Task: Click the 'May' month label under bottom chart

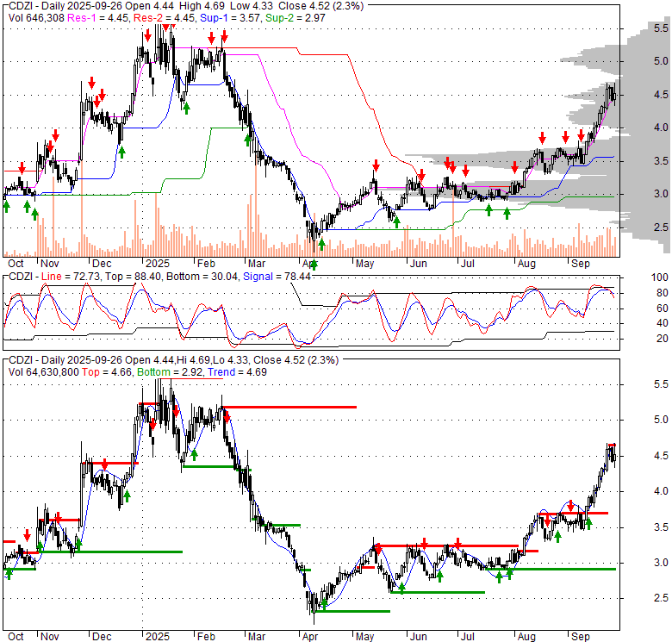Action: click(364, 637)
